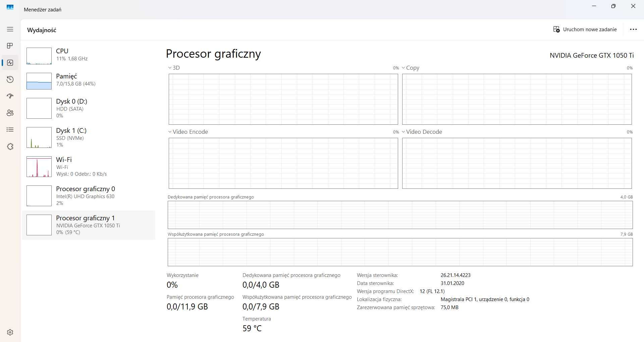Image resolution: width=644 pixels, height=342 pixels.
Task: Click the '7,9 GB' graph scale label
Action: (627, 234)
